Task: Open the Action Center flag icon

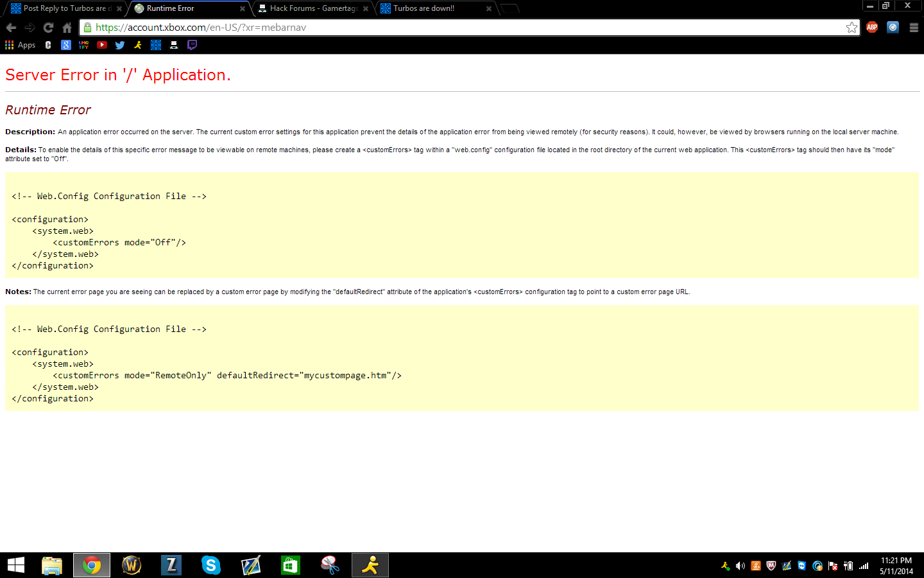Action: [x=833, y=566]
